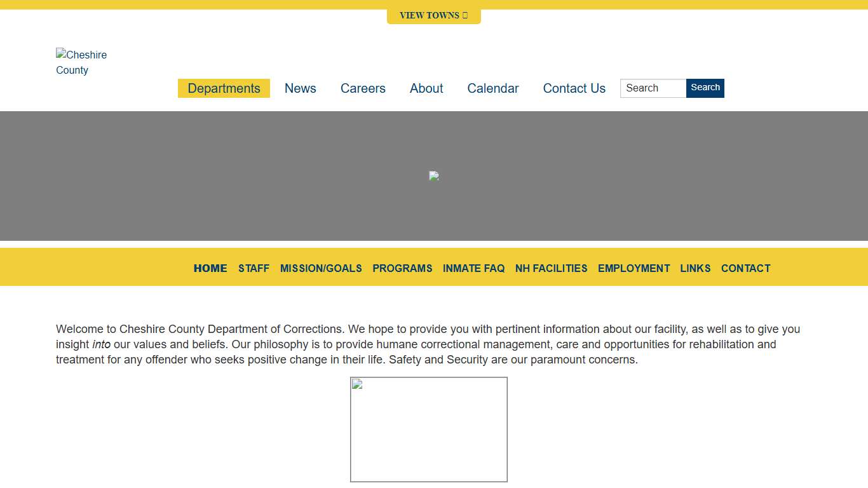The width and height of the screenshot is (868, 488).
Task: Open the EMPLOYMENT page
Action: tap(634, 268)
